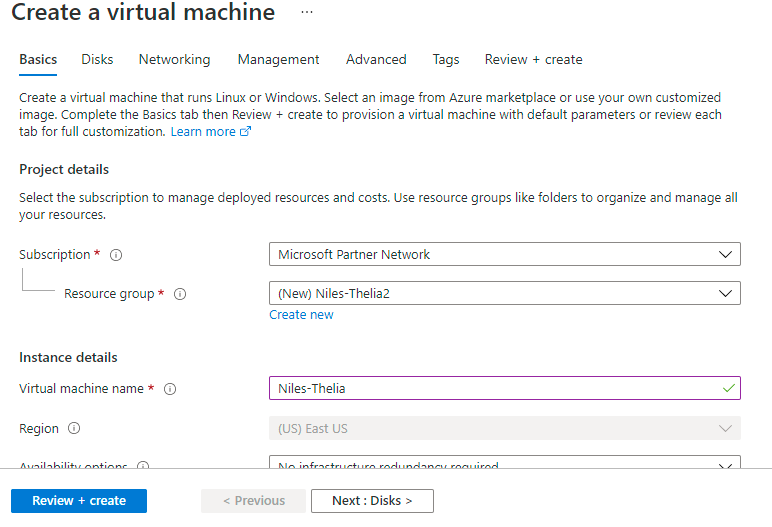The height and width of the screenshot is (527, 772).
Task: Click the Create new resource group link
Action: (x=301, y=315)
